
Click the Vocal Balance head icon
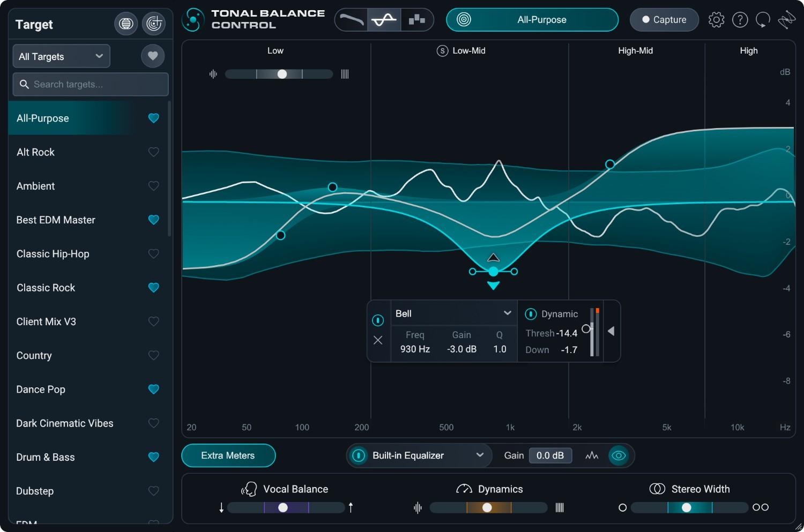tap(249, 489)
